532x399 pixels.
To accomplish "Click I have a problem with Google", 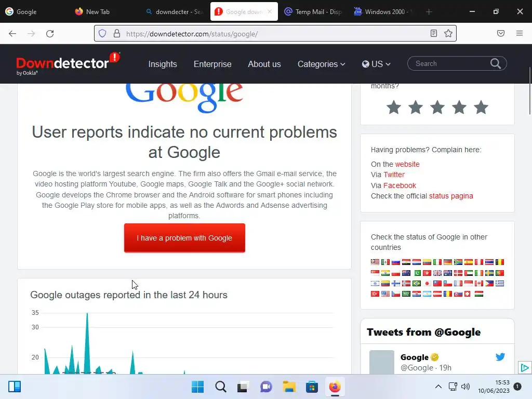I will coord(184,238).
